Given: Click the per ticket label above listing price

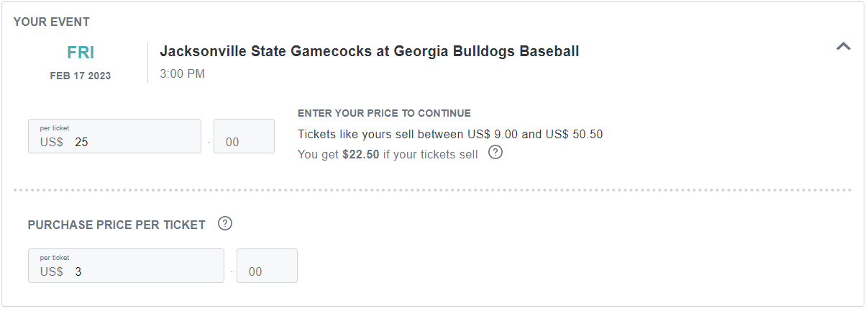Looking at the screenshot, I should tap(55, 128).
